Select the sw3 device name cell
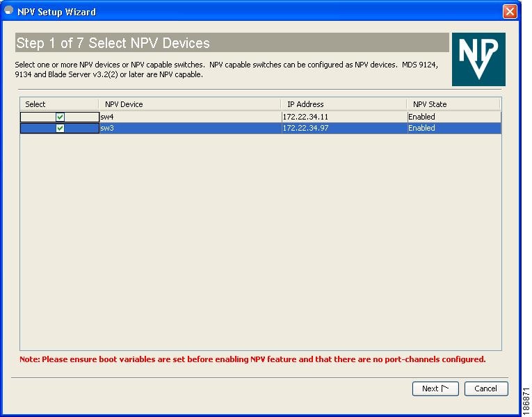Image resolution: width=532 pixels, height=417 pixels. (191, 128)
